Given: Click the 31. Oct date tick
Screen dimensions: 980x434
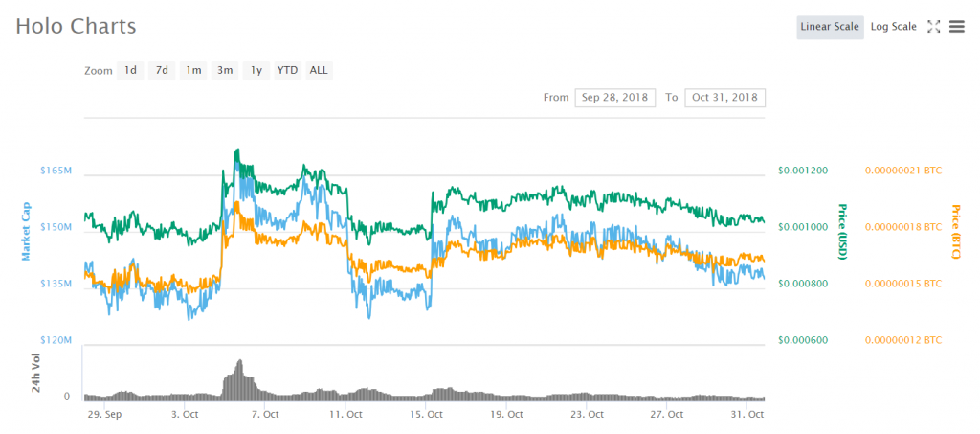Looking at the screenshot, I should coord(748,414).
